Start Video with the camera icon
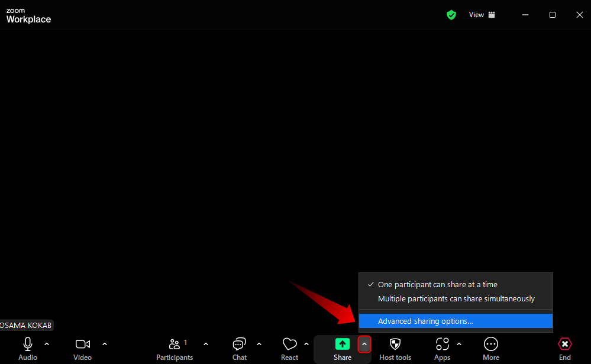The width and height of the screenshot is (591, 364). click(82, 344)
